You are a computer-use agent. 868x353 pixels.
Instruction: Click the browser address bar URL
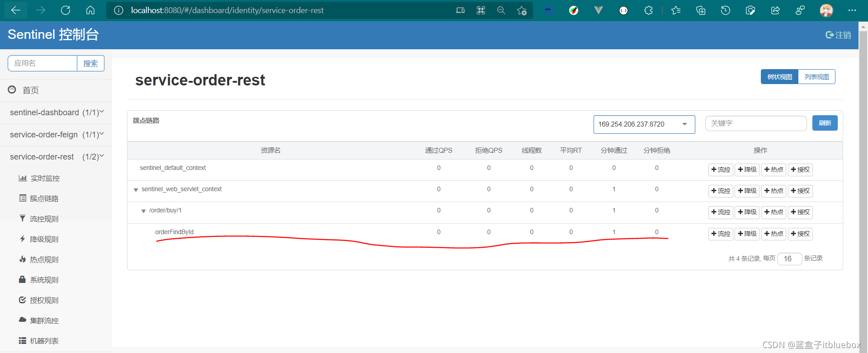pyautogui.click(x=227, y=10)
